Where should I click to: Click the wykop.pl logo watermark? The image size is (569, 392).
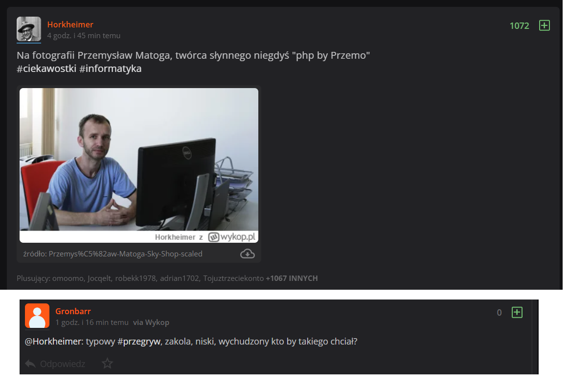click(231, 237)
